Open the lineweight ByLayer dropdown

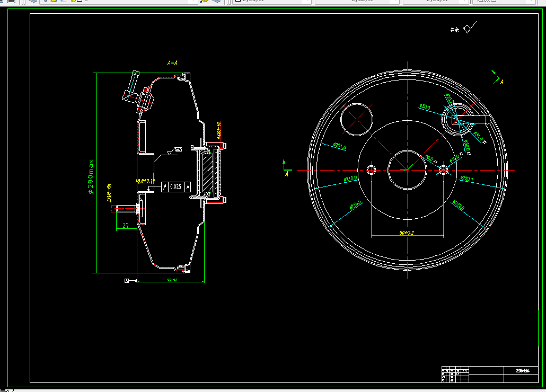click(435, 1)
